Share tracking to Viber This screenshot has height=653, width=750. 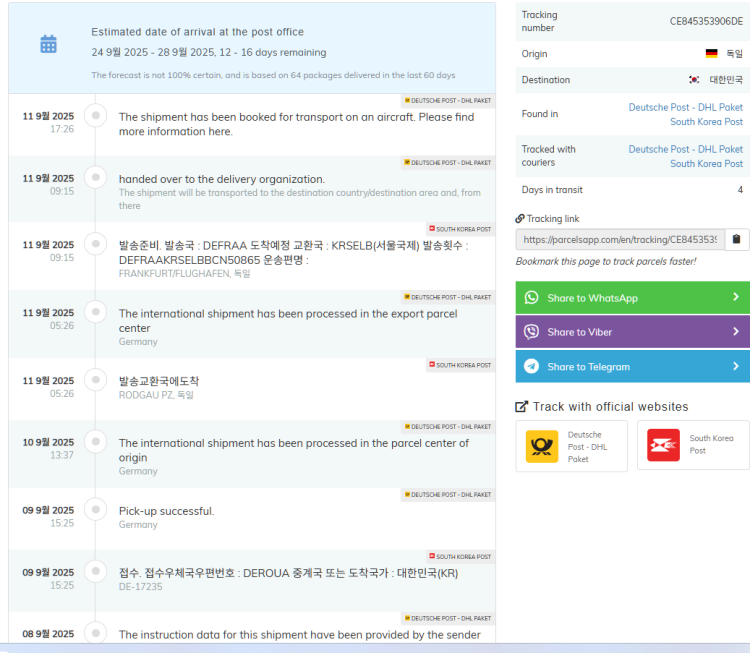(632, 332)
